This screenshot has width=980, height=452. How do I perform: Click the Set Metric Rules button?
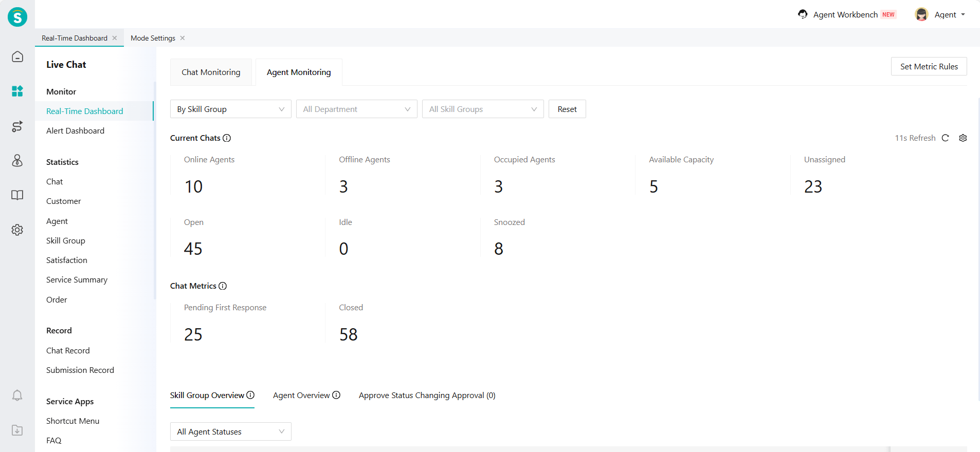(x=929, y=67)
